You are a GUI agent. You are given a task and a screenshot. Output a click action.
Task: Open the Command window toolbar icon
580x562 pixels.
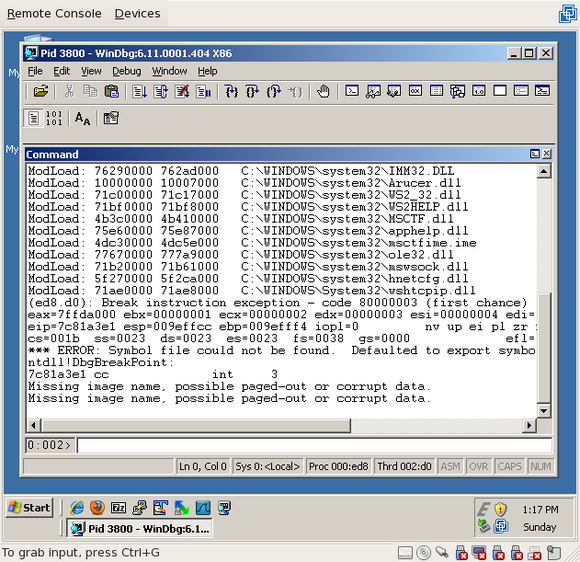tap(352, 91)
